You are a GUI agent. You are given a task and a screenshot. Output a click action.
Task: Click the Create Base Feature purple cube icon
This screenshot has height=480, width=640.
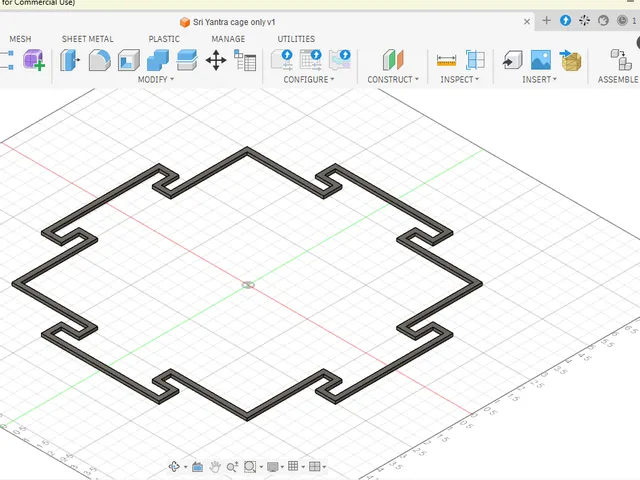tap(34, 60)
